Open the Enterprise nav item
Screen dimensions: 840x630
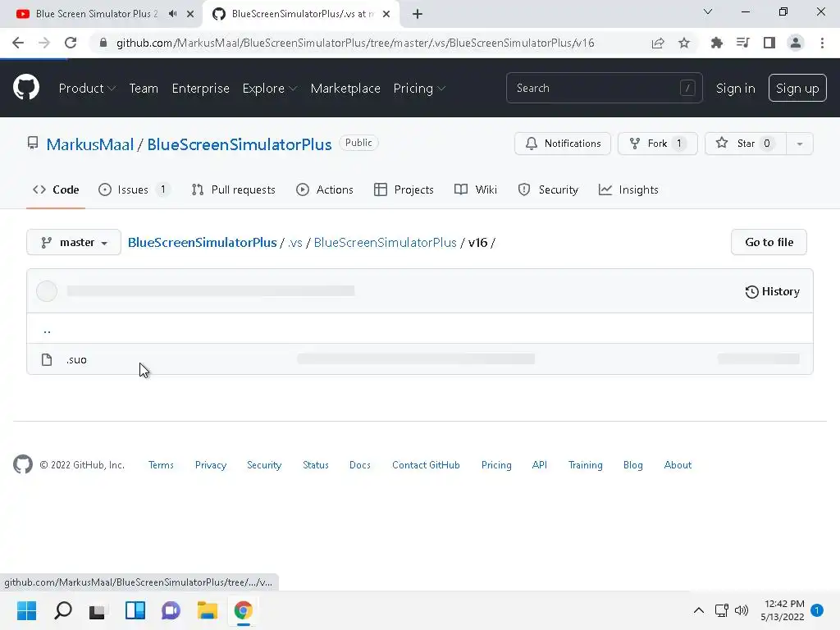pyautogui.click(x=200, y=89)
